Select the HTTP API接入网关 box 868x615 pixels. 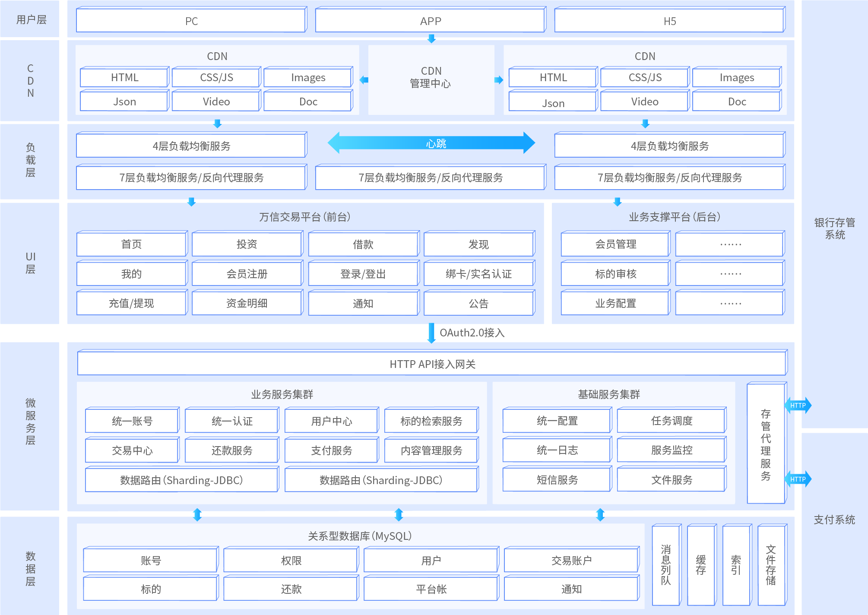coord(432,364)
